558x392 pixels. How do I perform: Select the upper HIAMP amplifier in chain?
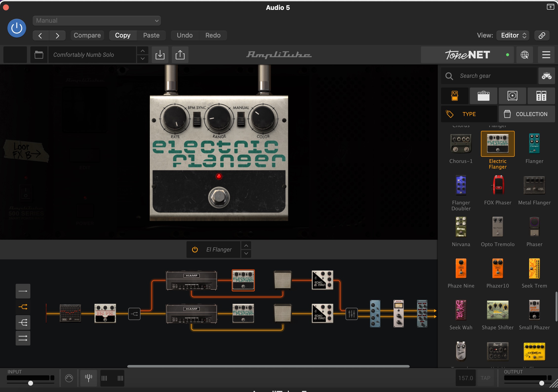(x=192, y=280)
